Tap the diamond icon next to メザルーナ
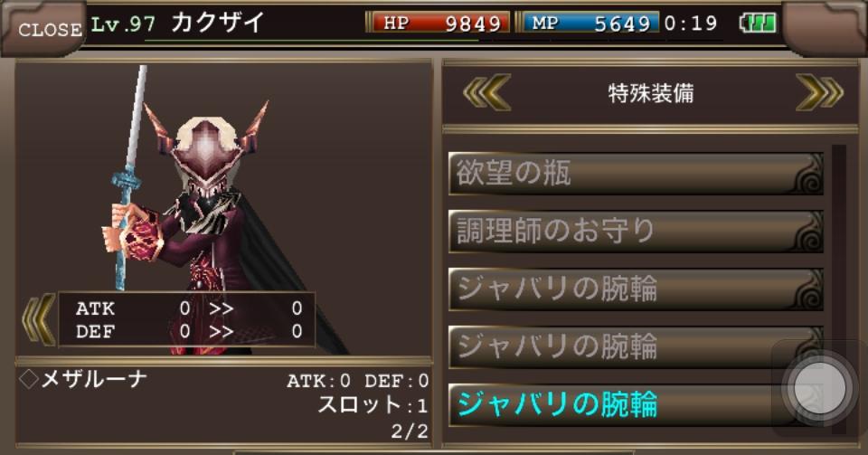The width and height of the screenshot is (868, 455). click(29, 379)
